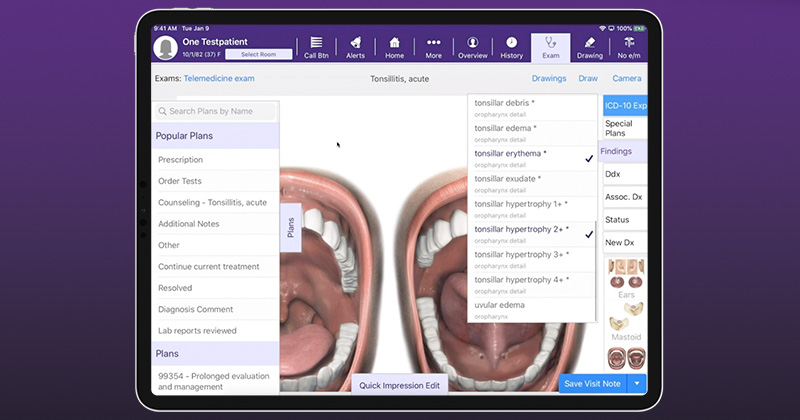This screenshot has width=800, height=420.
Task: Select the mouth anatomy thumbnail
Action: pos(626,359)
